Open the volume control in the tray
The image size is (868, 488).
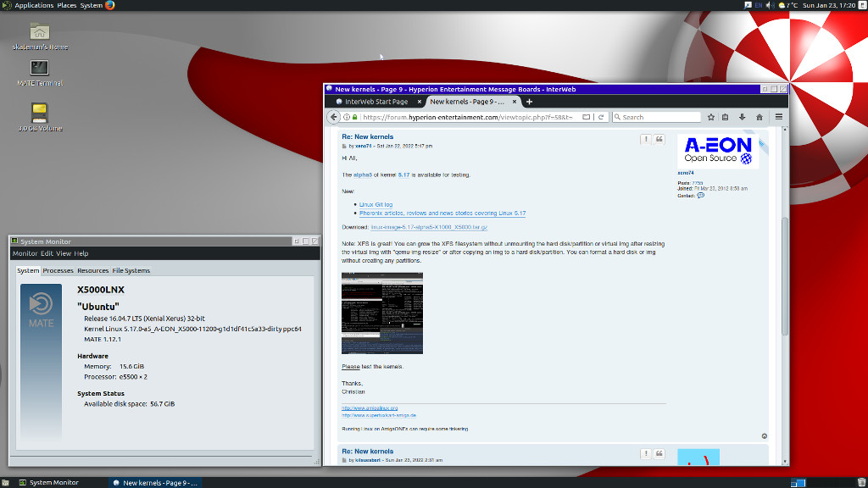point(770,5)
